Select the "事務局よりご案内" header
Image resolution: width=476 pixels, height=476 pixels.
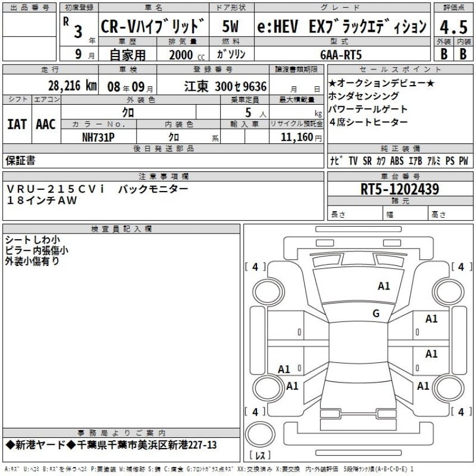[x=122, y=433]
